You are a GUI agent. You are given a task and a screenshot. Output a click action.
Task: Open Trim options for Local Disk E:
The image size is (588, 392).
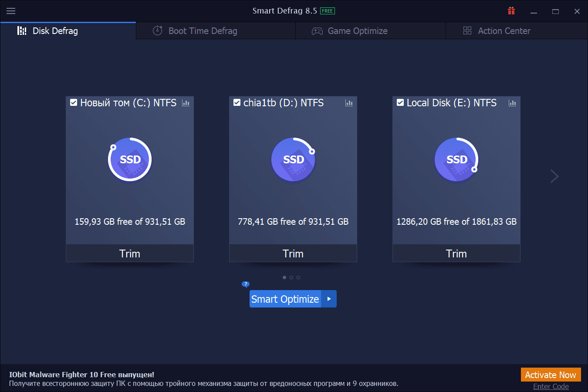456,253
